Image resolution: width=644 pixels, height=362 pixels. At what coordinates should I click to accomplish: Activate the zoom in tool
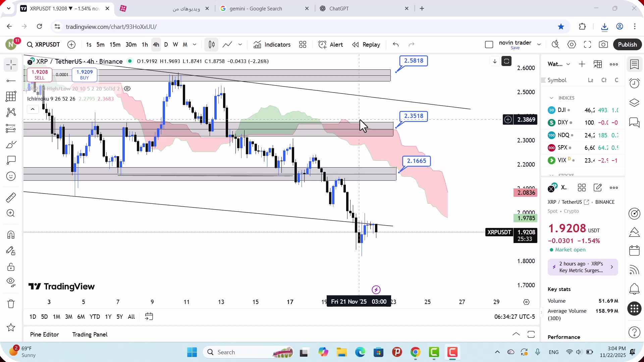click(11, 213)
